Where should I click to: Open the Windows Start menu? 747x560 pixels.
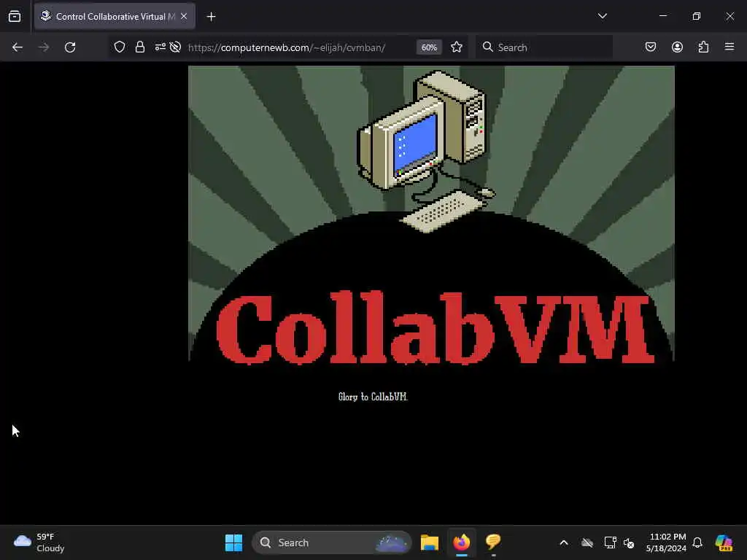(234, 542)
